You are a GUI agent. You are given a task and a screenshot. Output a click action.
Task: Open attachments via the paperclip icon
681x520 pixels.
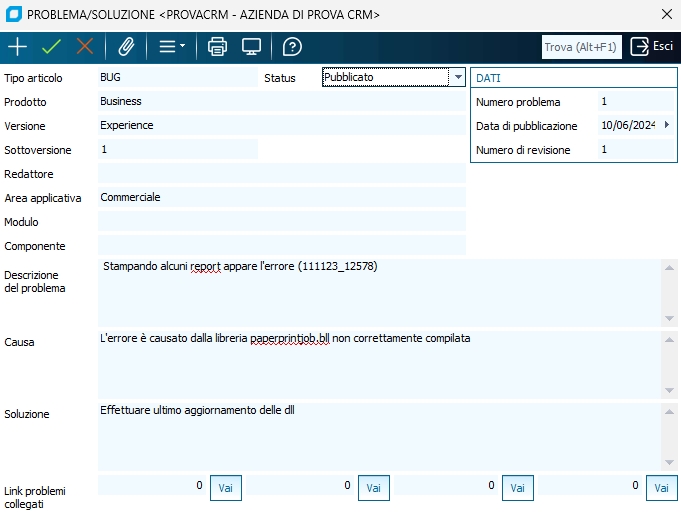(x=126, y=46)
